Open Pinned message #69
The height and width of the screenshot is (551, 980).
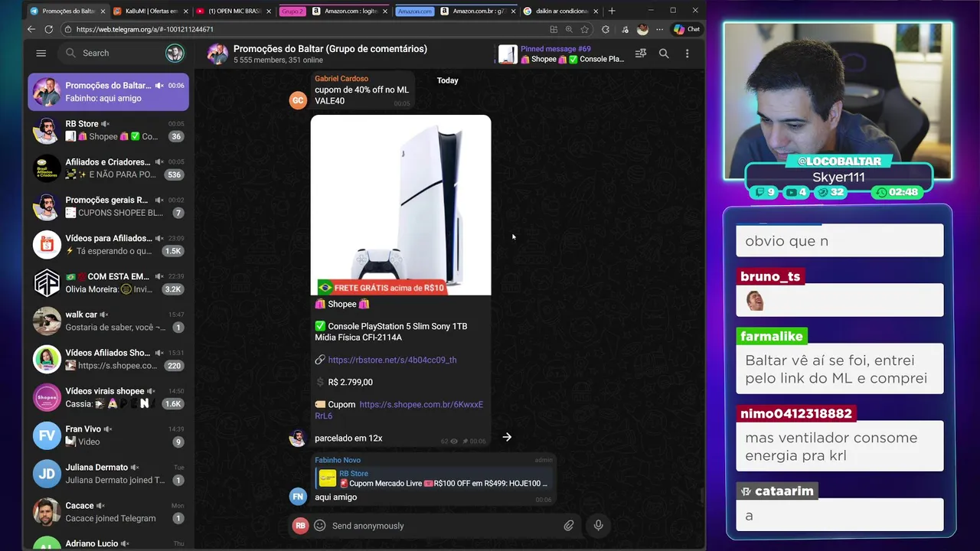562,54
